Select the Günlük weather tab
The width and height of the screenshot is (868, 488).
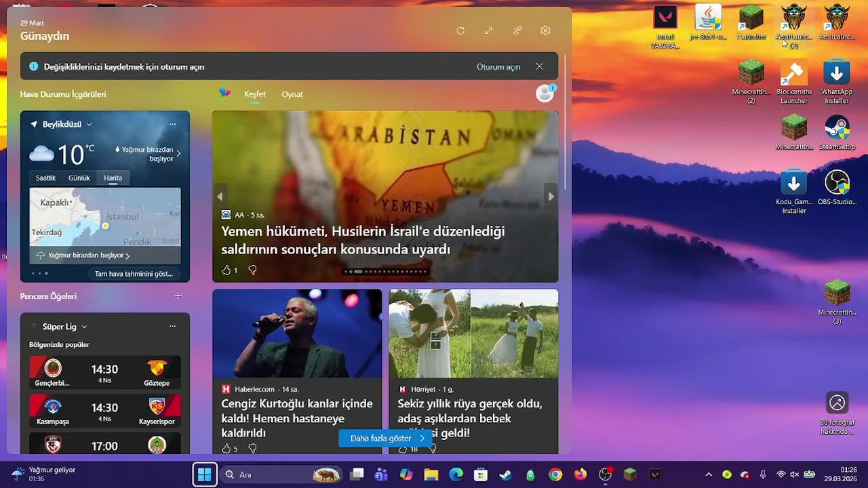pyautogui.click(x=79, y=178)
